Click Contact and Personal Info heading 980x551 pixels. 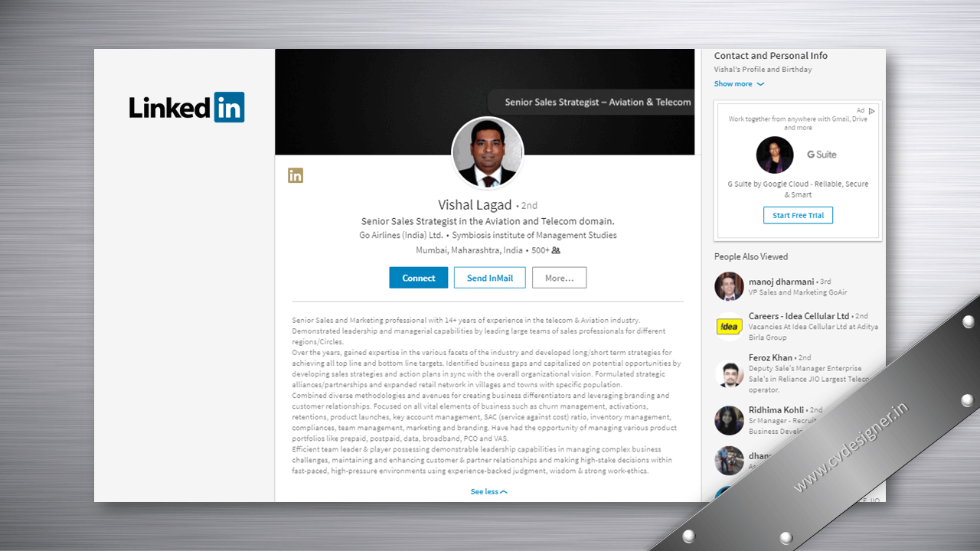(771, 56)
